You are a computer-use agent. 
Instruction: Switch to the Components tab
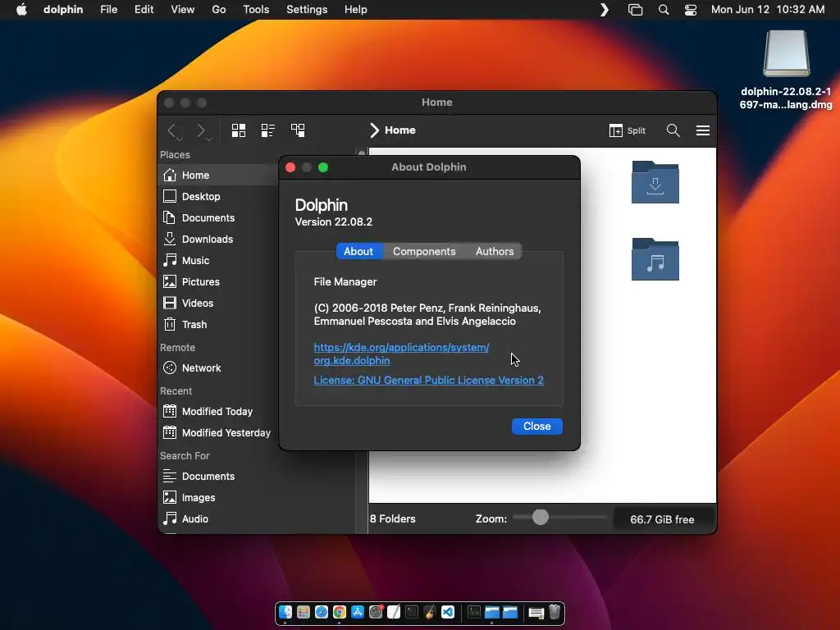tap(424, 251)
